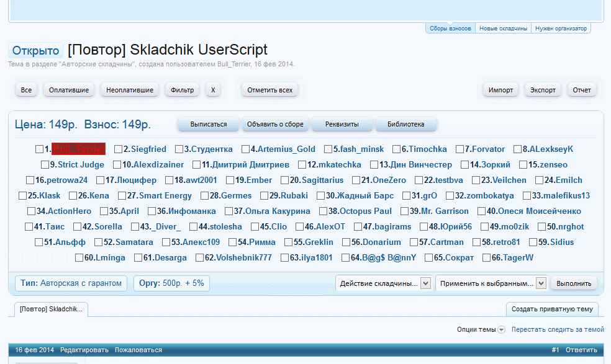Click the Экспорт button
Image resolution: width=611 pixels, height=364 pixels.
pos(543,90)
